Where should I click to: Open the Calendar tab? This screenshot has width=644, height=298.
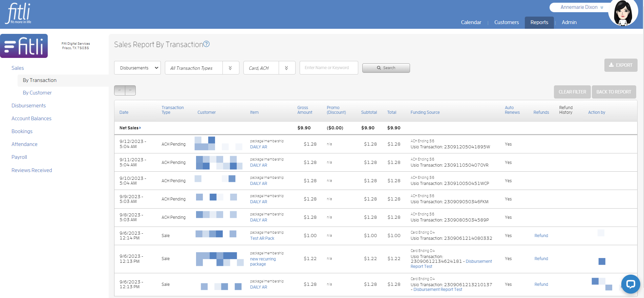coord(471,22)
